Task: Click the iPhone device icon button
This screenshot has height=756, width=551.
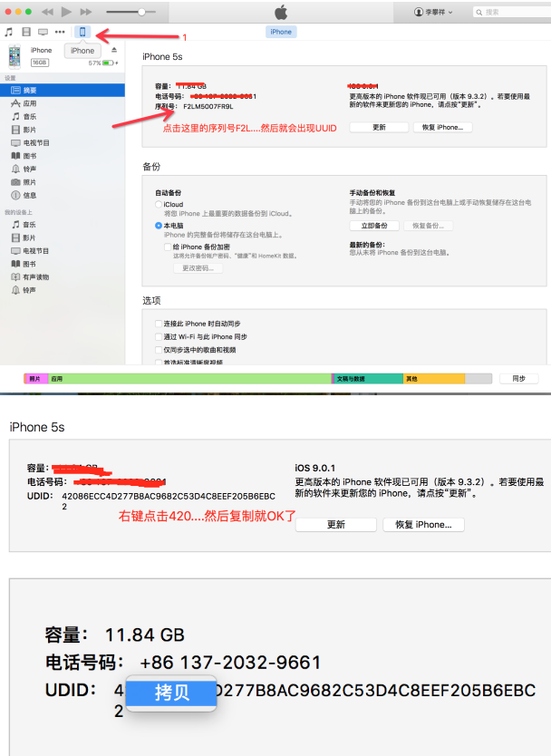Action: [x=82, y=32]
